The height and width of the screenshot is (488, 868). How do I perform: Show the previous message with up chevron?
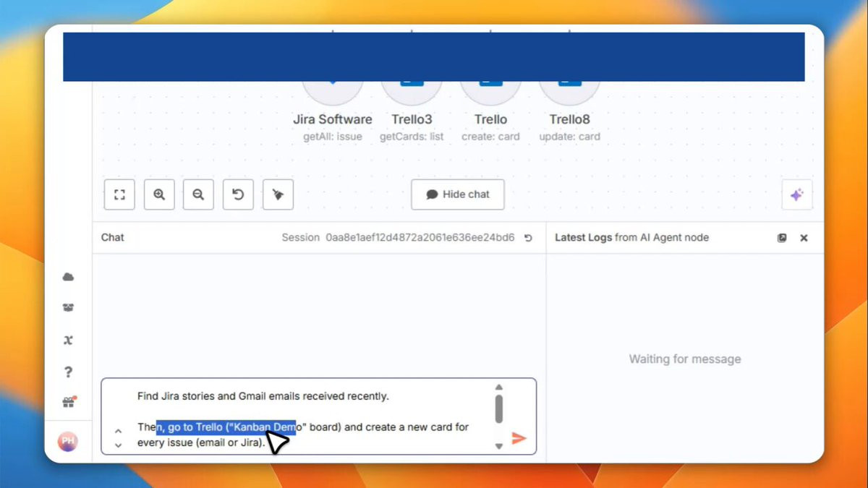tap(119, 431)
